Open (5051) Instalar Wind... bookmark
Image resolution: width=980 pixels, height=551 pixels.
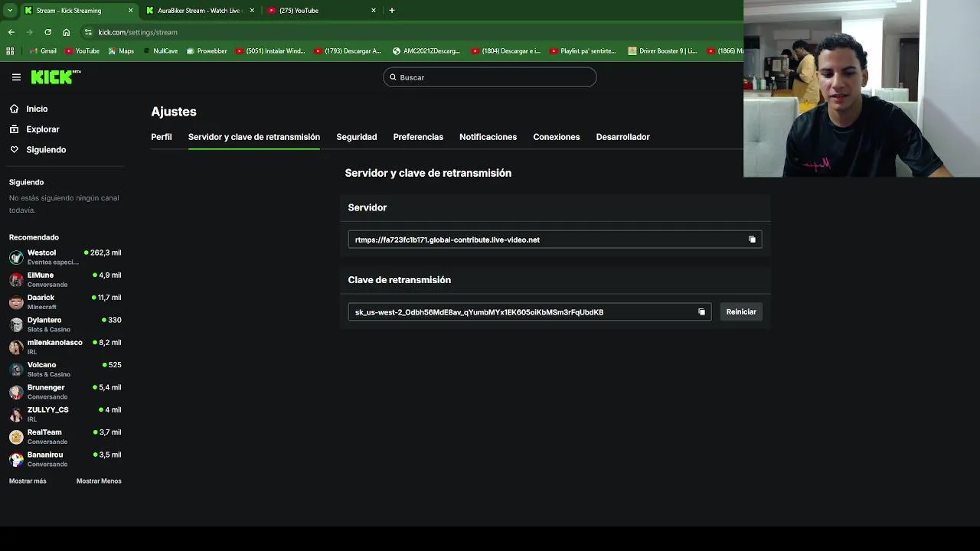pos(270,51)
